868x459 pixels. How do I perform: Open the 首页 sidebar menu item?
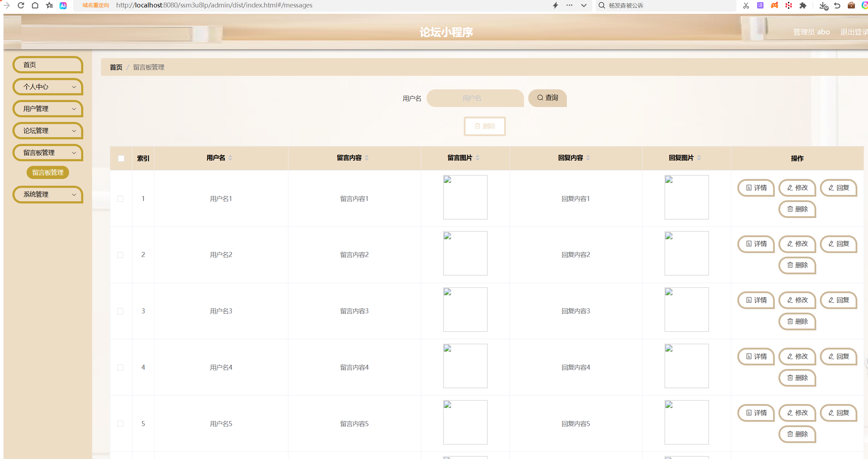(48, 65)
